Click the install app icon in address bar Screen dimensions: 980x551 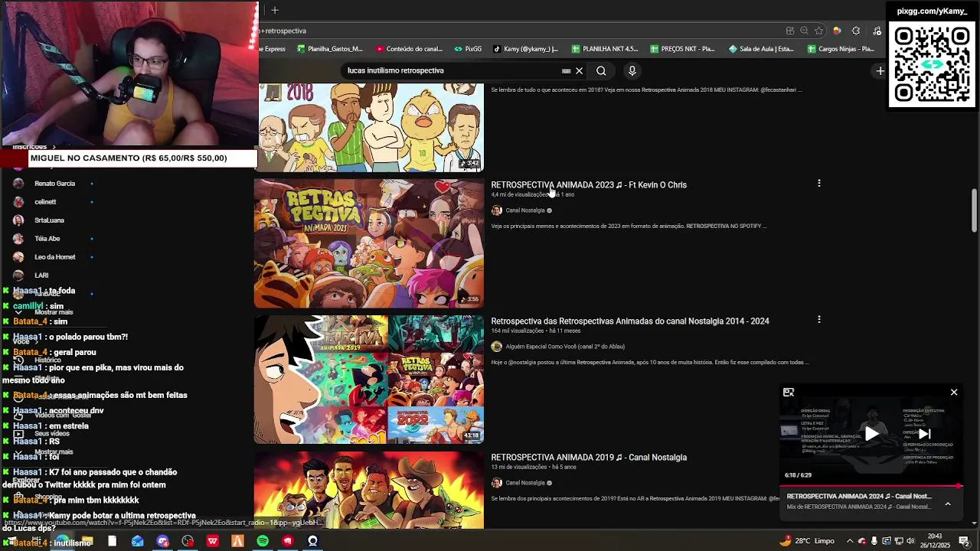click(789, 31)
